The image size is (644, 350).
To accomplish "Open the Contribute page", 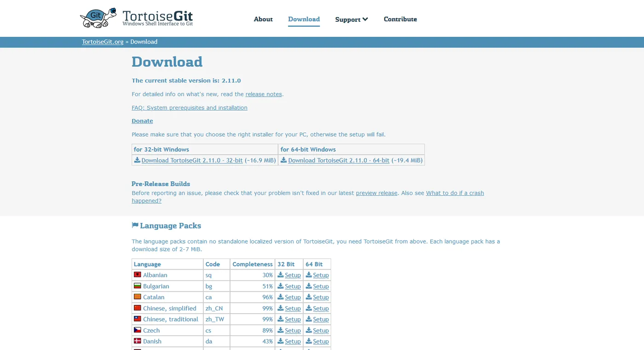I will tap(400, 19).
